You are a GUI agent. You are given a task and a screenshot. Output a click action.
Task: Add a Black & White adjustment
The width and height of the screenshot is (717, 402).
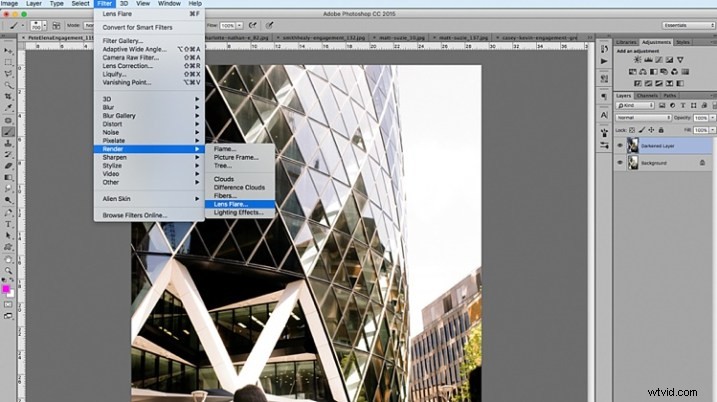click(653, 72)
